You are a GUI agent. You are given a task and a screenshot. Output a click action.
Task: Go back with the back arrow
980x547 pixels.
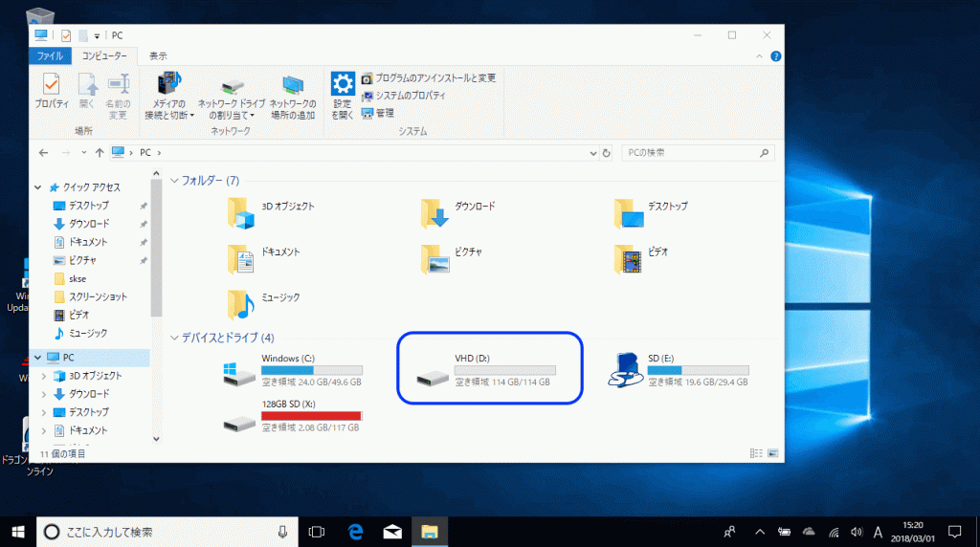click(43, 152)
